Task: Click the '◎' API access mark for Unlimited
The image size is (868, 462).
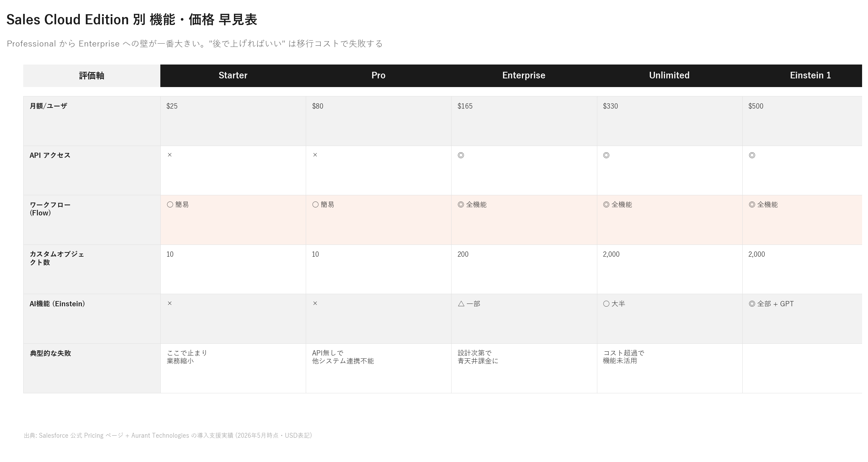Action: [x=606, y=155]
